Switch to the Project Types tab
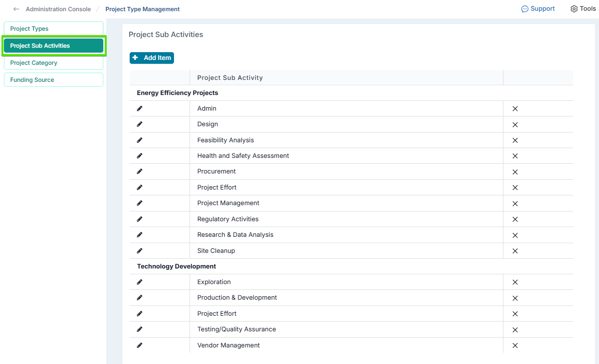 pyautogui.click(x=54, y=29)
